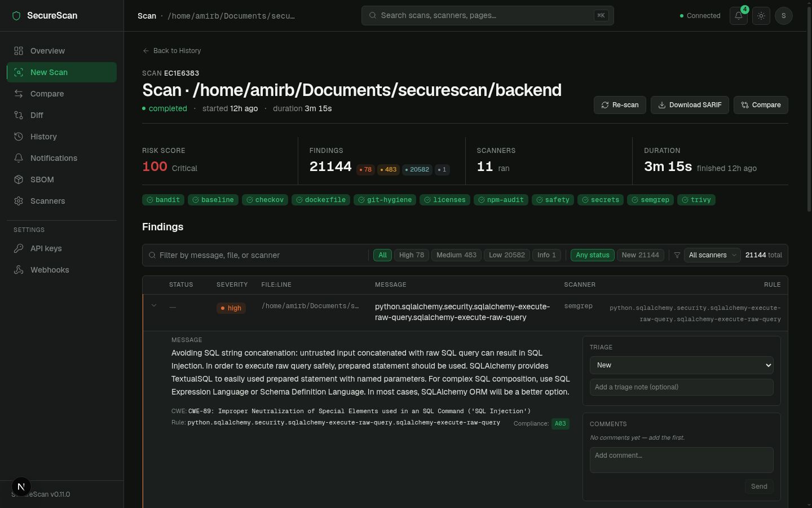Select the 'Any status' filter

point(593,255)
